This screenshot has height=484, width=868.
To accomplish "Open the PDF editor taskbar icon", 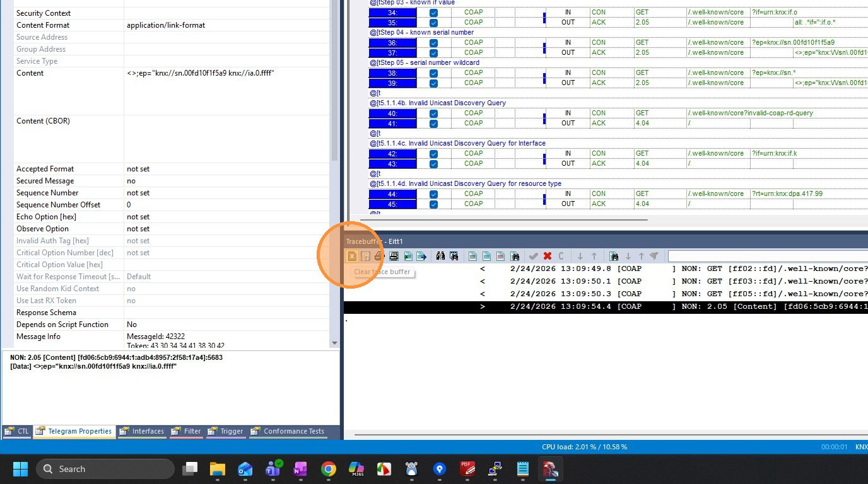I will (467, 469).
